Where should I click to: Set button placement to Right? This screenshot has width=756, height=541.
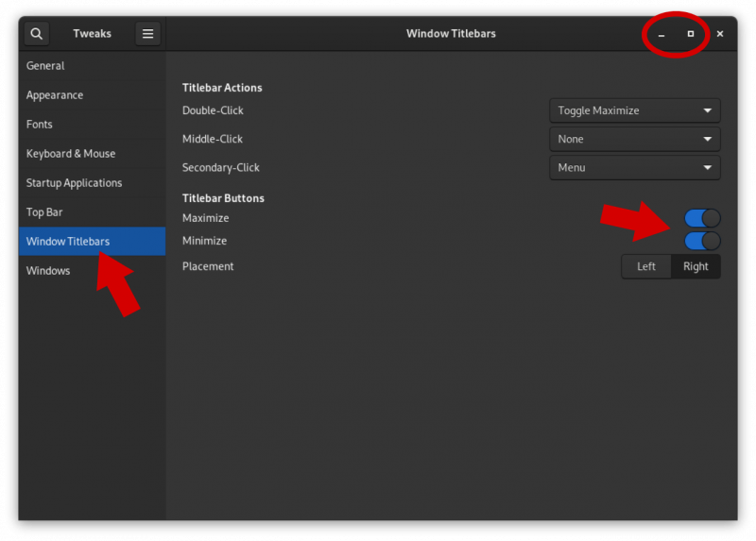[696, 266]
